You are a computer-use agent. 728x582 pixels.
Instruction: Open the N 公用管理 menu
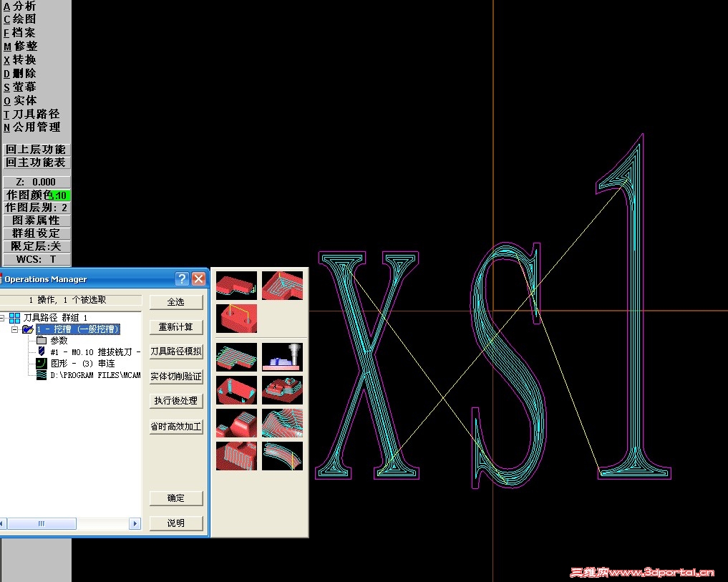pyautogui.click(x=31, y=127)
